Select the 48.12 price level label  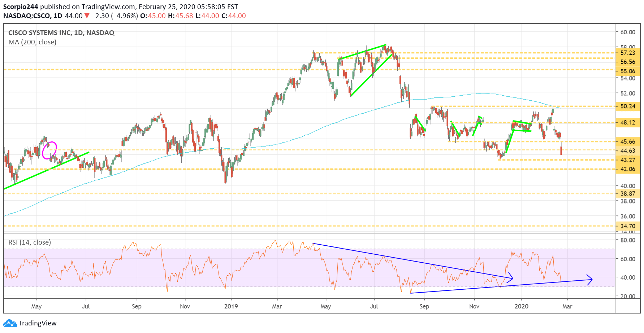click(628, 123)
